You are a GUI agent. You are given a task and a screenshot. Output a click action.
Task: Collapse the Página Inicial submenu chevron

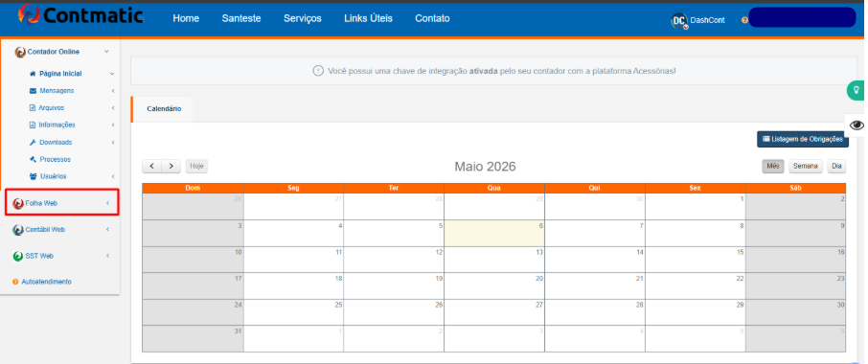[x=112, y=74]
